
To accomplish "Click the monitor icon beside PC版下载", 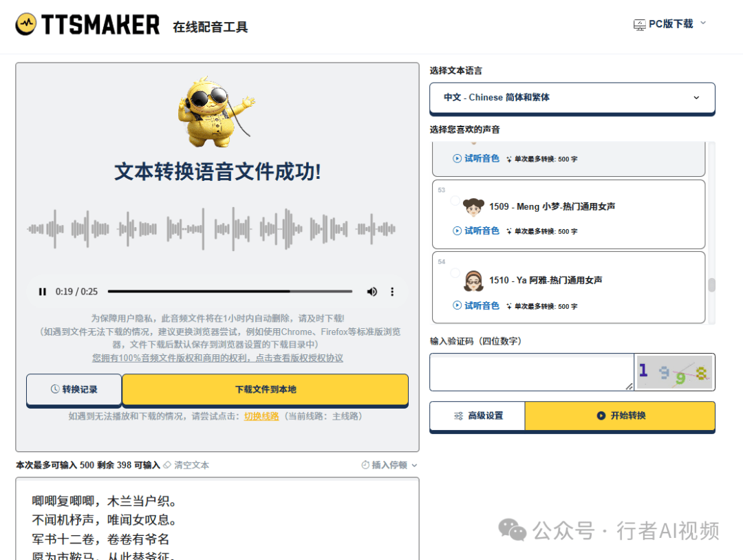I will pos(639,25).
